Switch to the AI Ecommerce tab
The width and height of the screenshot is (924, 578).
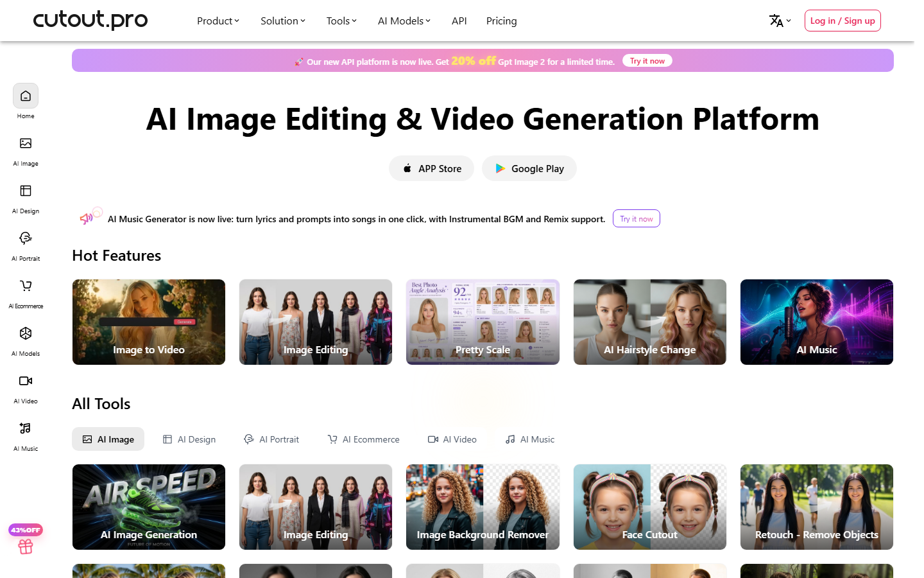pos(364,439)
